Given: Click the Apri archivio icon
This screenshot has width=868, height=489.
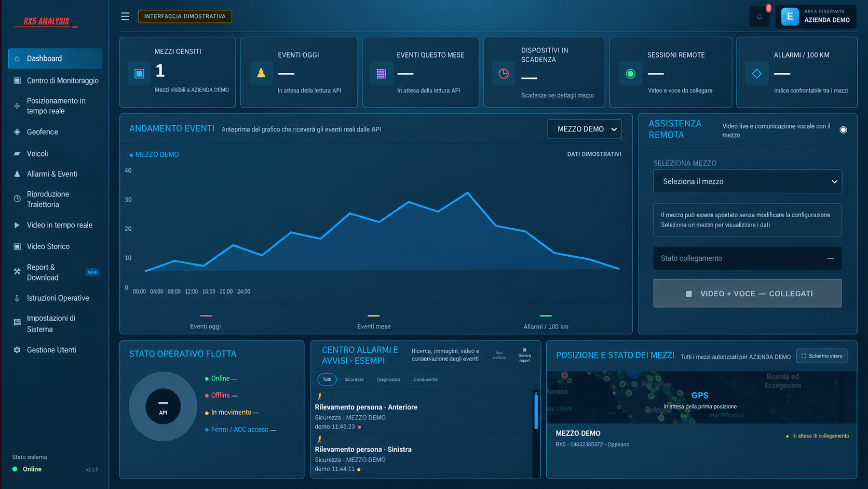Looking at the screenshot, I should point(499,355).
